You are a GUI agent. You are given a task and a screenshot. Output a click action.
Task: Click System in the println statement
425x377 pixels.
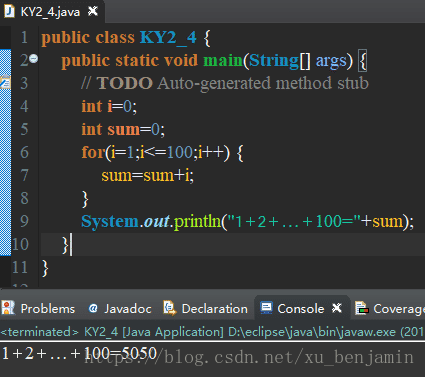pyautogui.click(x=110, y=222)
